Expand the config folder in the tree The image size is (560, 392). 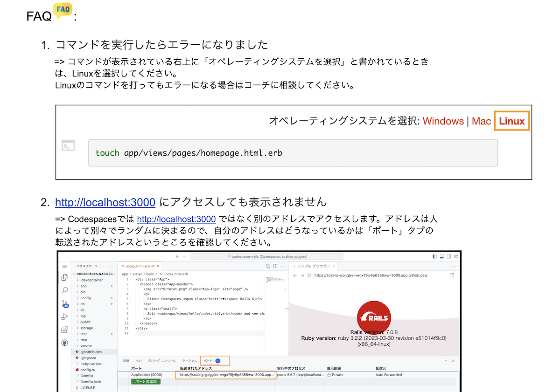(x=85, y=298)
